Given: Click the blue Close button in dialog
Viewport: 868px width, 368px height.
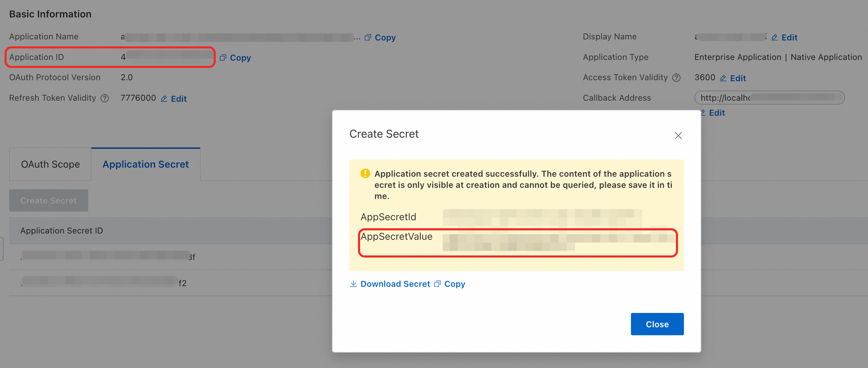Looking at the screenshot, I should (x=657, y=324).
